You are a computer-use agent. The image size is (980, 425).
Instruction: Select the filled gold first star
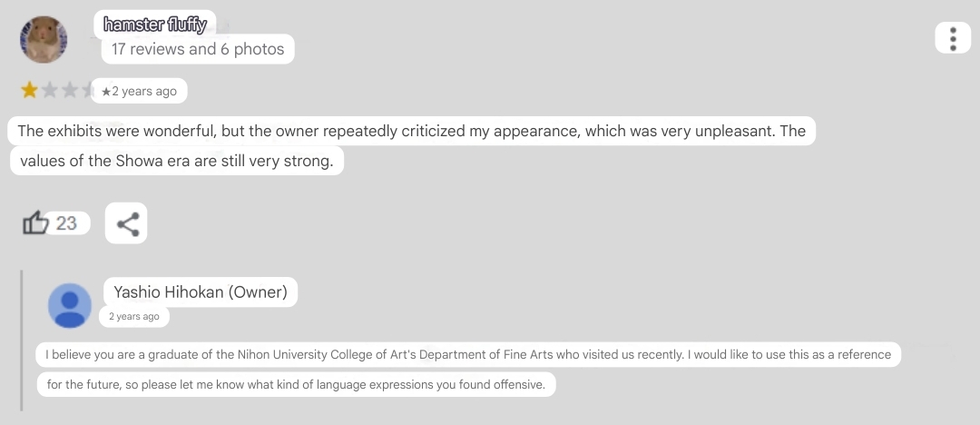coord(29,91)
